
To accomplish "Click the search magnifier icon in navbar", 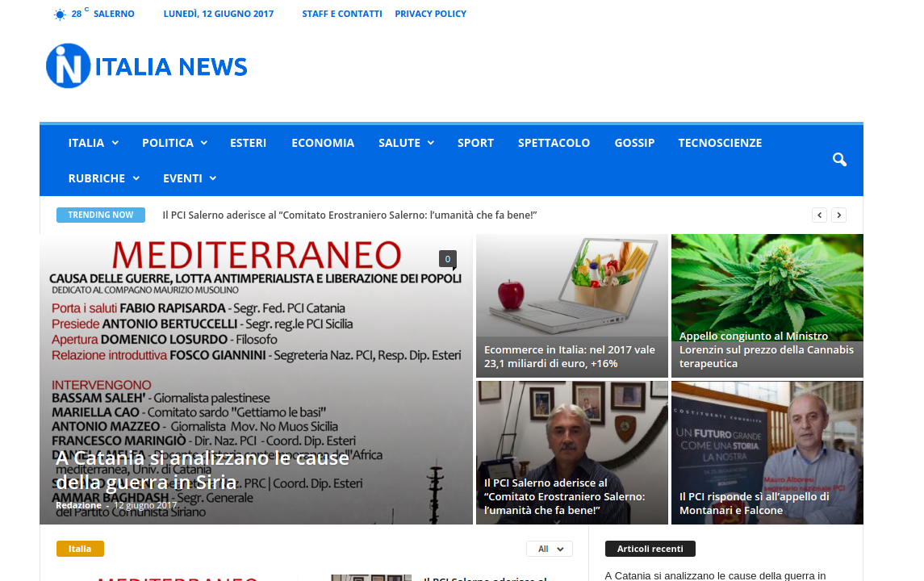I will point(839,159).
